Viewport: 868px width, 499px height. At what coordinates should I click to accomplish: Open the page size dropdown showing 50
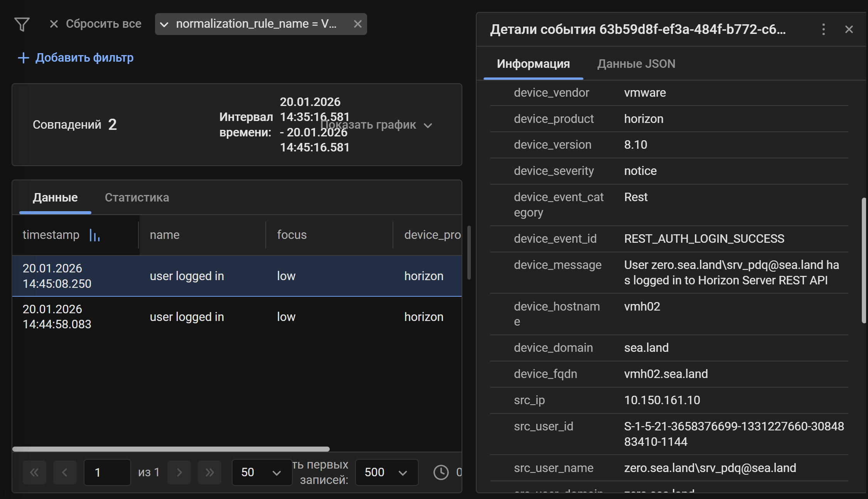pos(261,472)
